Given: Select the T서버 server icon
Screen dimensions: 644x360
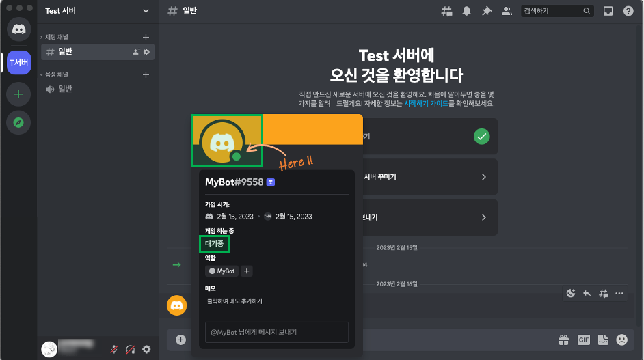Looking at the screenshot, I should pos(18,63).
